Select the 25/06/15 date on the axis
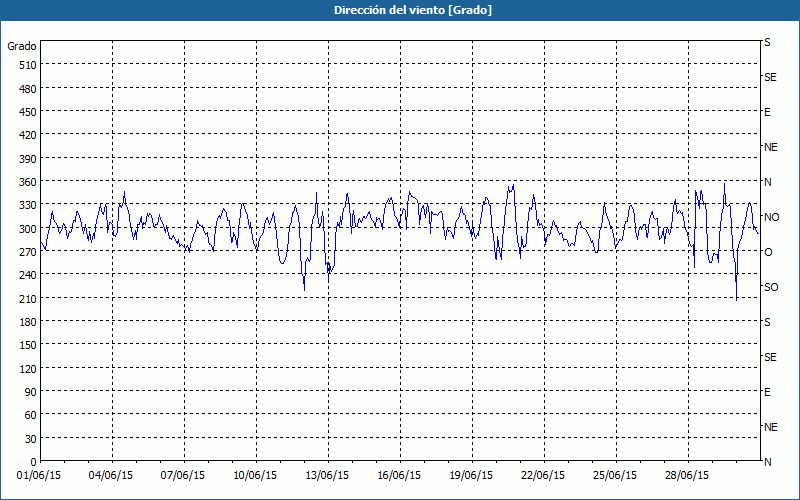 click(x=616, y=476)
